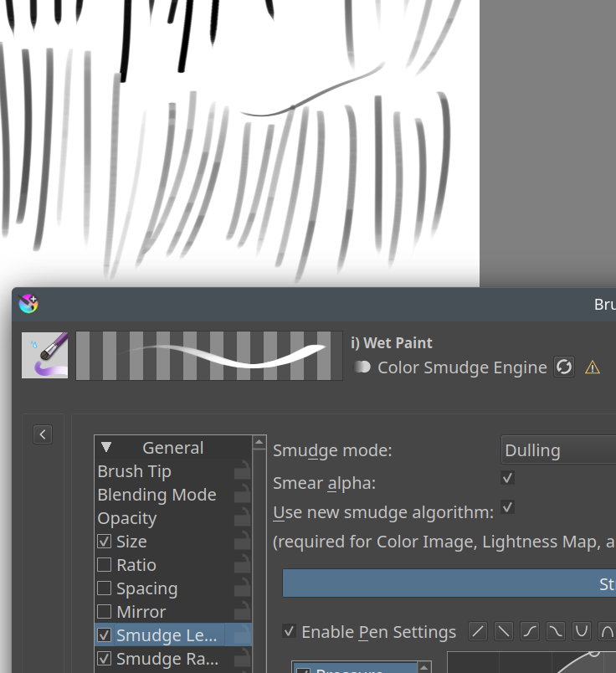Select Blending Mode in the settings list

(x=157, y=495)
